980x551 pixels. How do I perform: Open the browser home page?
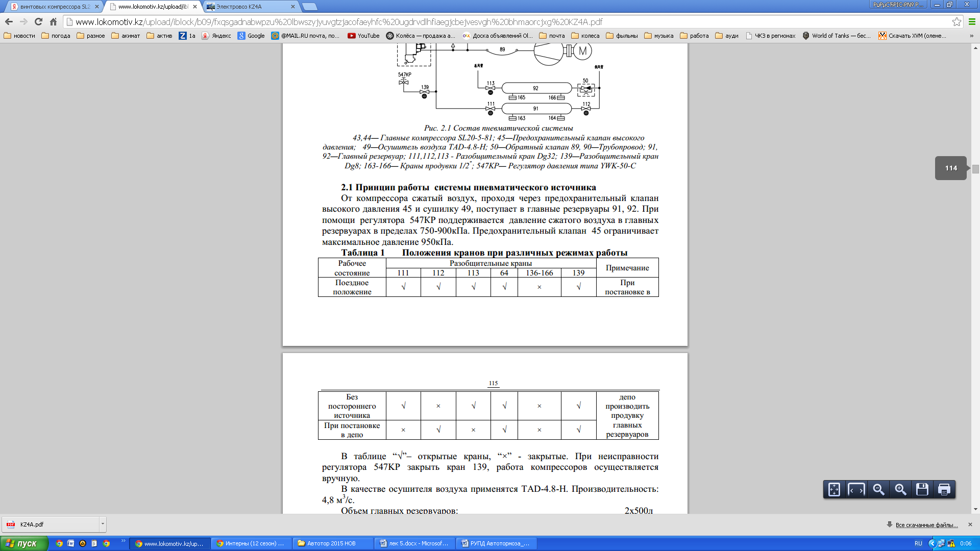[x=53, y=21]
